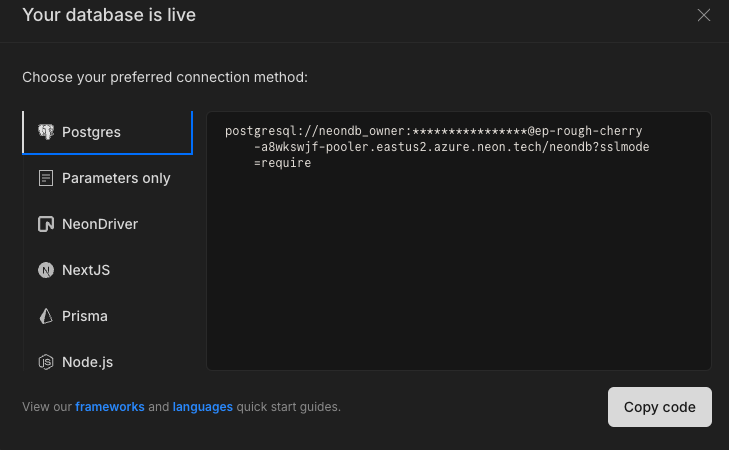Click the NextJS circular N icon
Image resolution: width=729 pixels, height=450 pixels.
tap(46, 270)
